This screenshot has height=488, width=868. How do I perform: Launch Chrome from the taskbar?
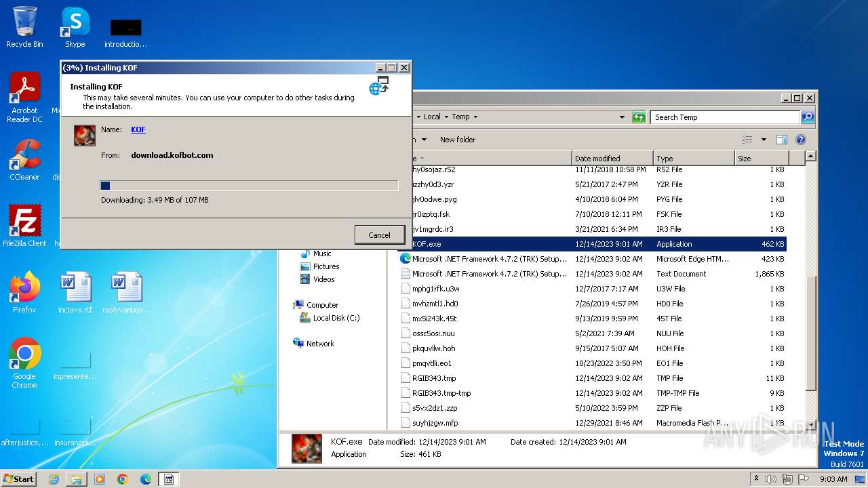(x=123, y=479)
